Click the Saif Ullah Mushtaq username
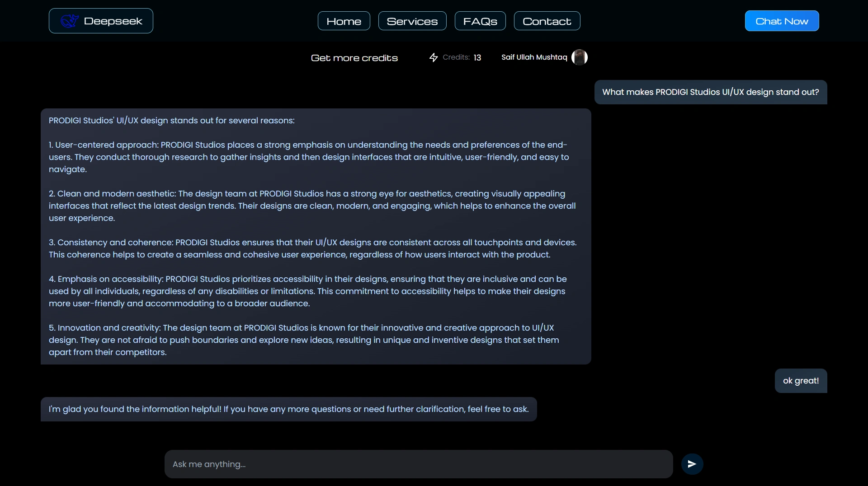 534,57
